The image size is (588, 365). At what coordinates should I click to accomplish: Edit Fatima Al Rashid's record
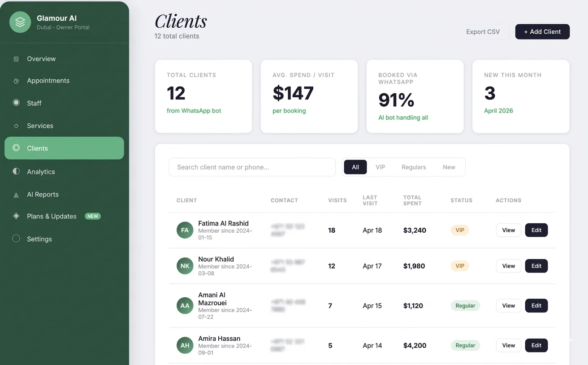(536, 230)
